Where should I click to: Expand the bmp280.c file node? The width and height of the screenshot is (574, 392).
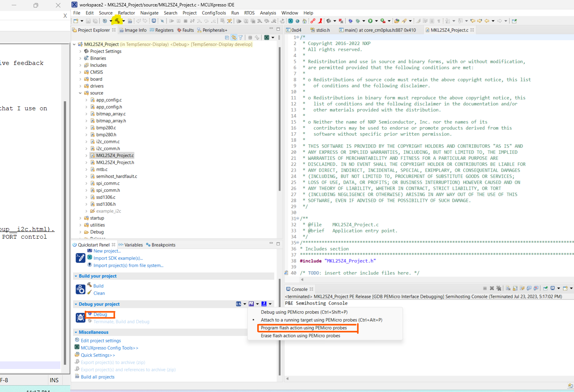[86, 128]
